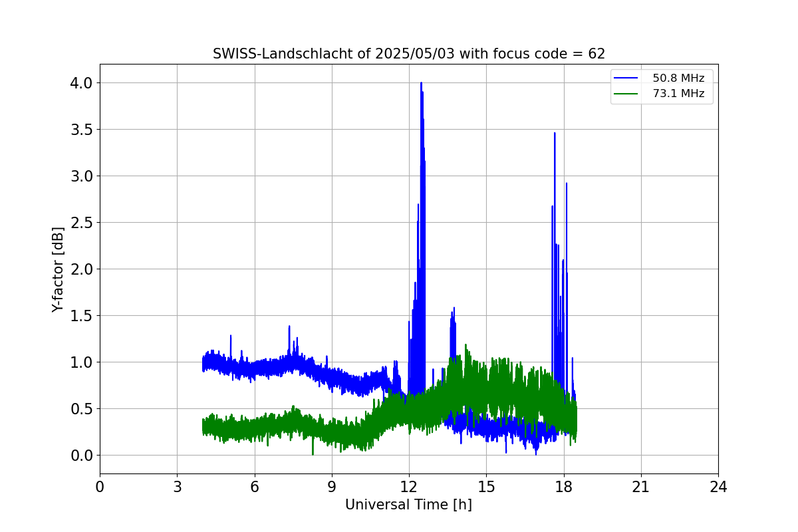Screen dimensions: 798x532
Task: Click the Y-factor [dB] axis label
Action: point(59,269)
